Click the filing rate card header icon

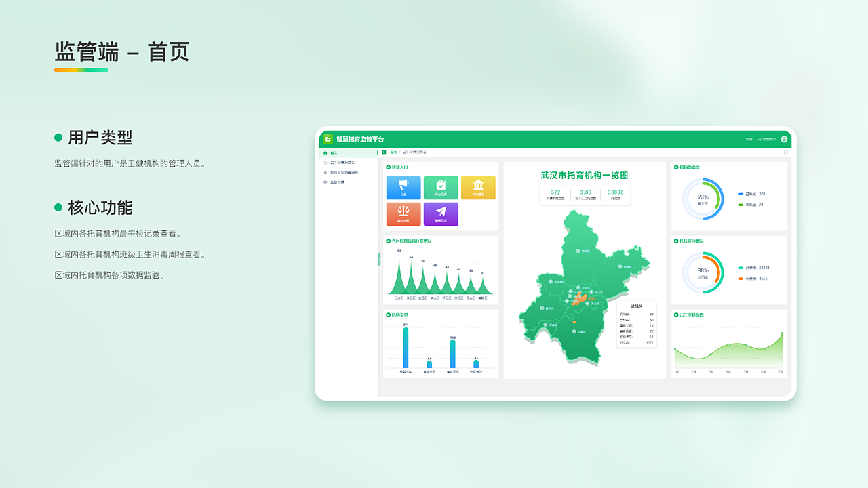coord(676,167)
